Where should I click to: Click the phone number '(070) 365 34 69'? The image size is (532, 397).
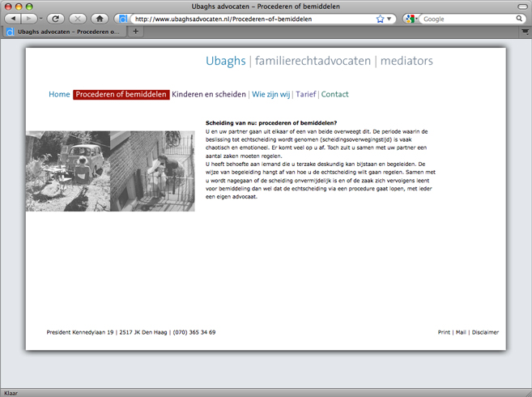(x=194, y=332)
